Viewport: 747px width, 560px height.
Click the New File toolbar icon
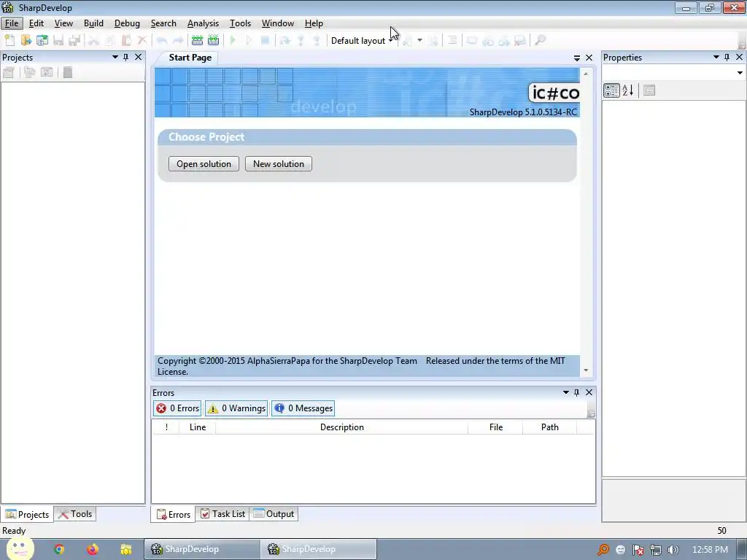tap(9, 41)
